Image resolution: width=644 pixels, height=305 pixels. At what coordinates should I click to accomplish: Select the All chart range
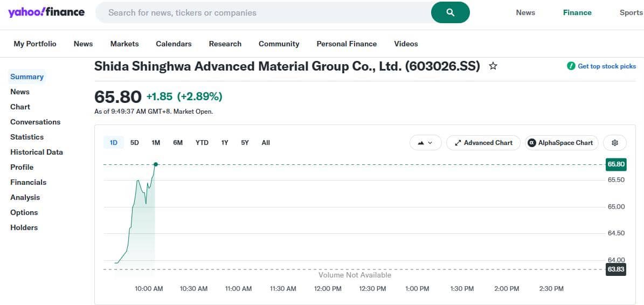[266, 143]
